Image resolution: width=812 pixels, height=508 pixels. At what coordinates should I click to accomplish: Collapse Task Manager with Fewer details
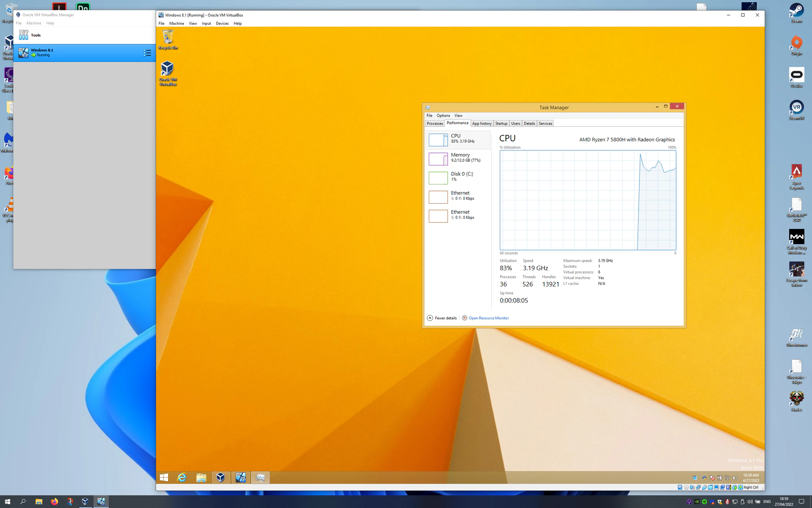click(442, 318)
